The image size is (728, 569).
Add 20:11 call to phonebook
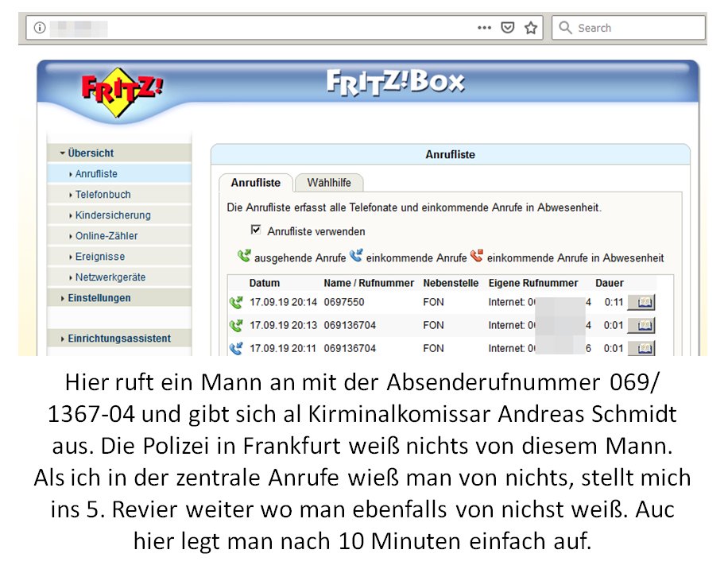[x=641, y=348]
